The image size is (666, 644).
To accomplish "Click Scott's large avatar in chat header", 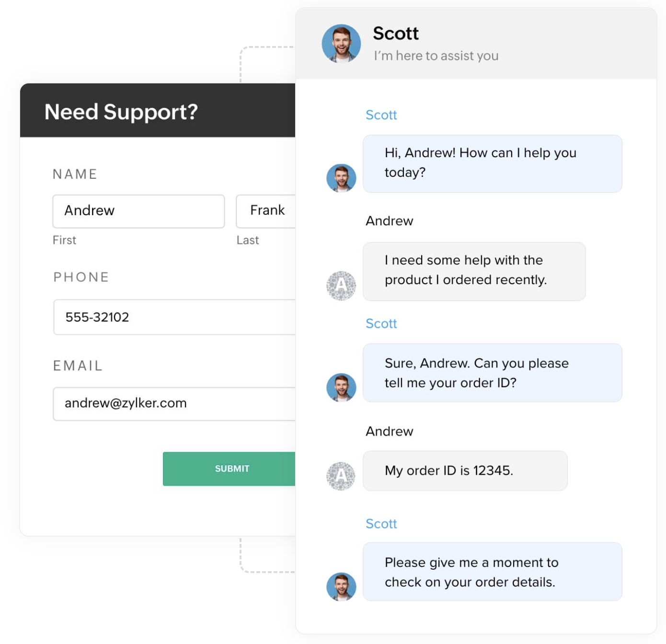I will click(x=341, y=44).
